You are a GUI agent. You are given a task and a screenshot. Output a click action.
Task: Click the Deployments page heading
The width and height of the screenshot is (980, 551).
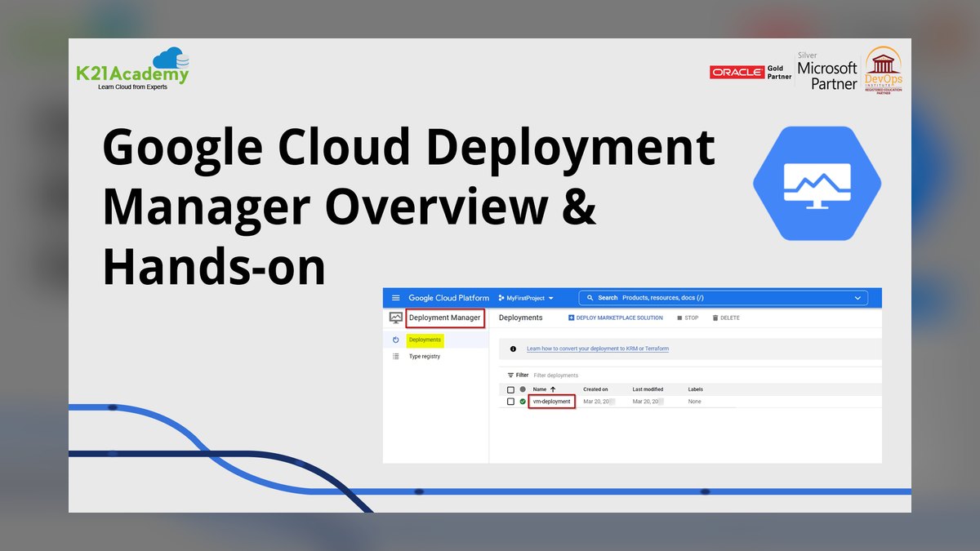(520, 318)
